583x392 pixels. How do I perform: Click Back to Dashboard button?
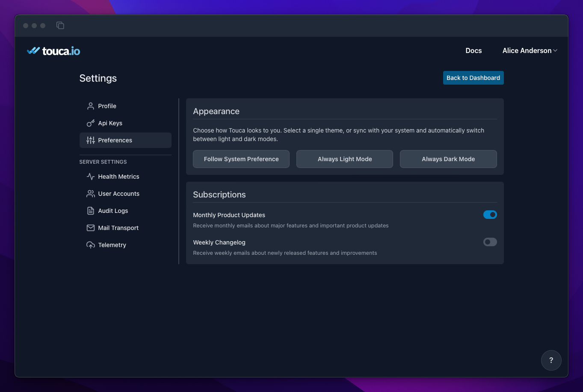coord(473,78)
